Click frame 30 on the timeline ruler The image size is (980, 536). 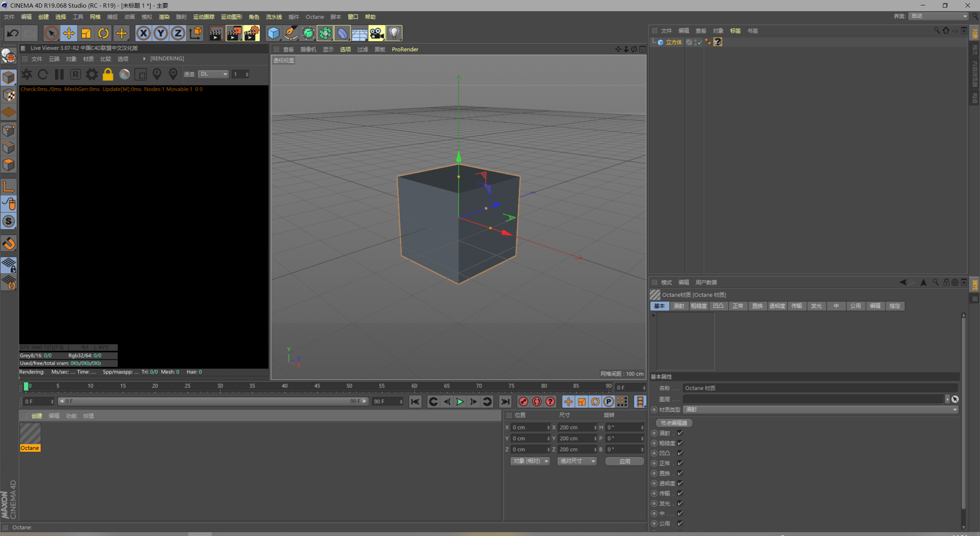[220, 386]
